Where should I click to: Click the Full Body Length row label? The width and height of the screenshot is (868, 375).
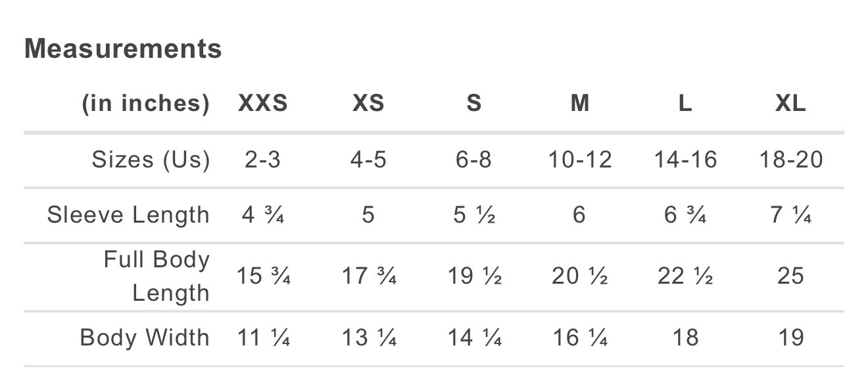pos(157,276)
